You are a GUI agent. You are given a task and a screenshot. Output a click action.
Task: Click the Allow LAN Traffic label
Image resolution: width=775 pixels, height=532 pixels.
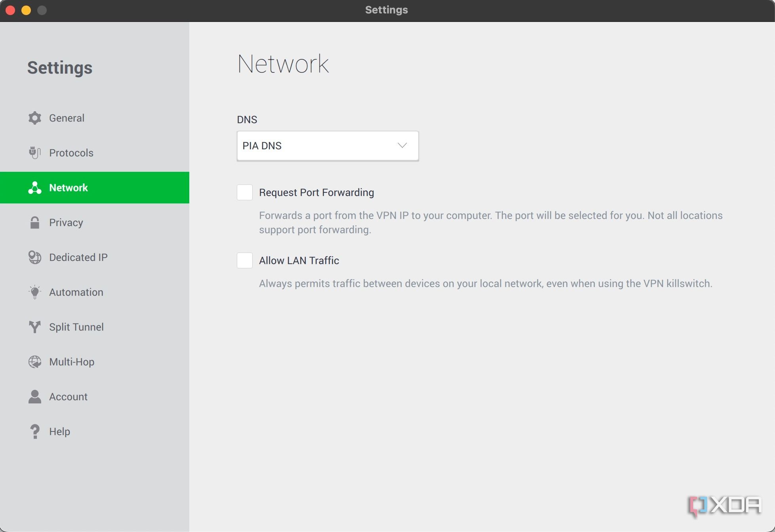(x=299, y=260)
